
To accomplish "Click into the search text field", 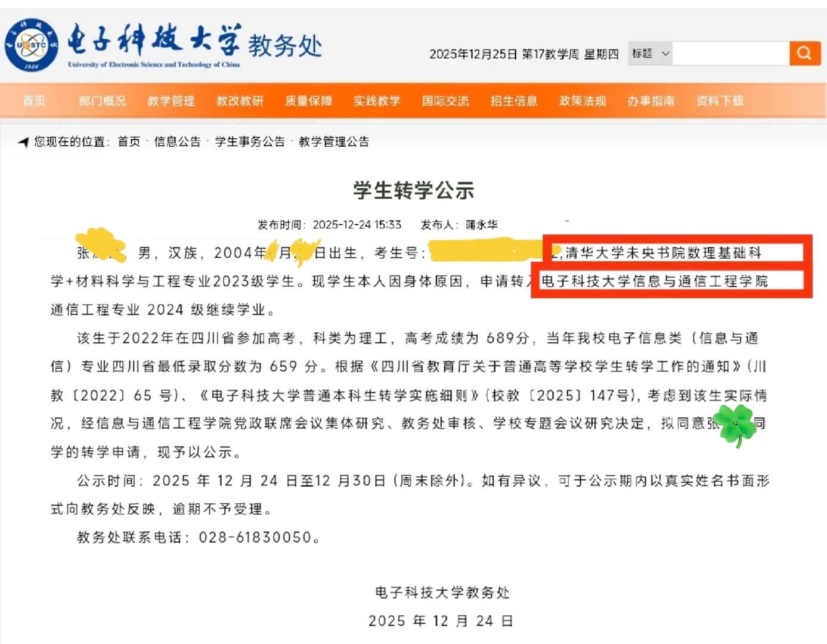I will pyautogui.click(x=730, y=54).
